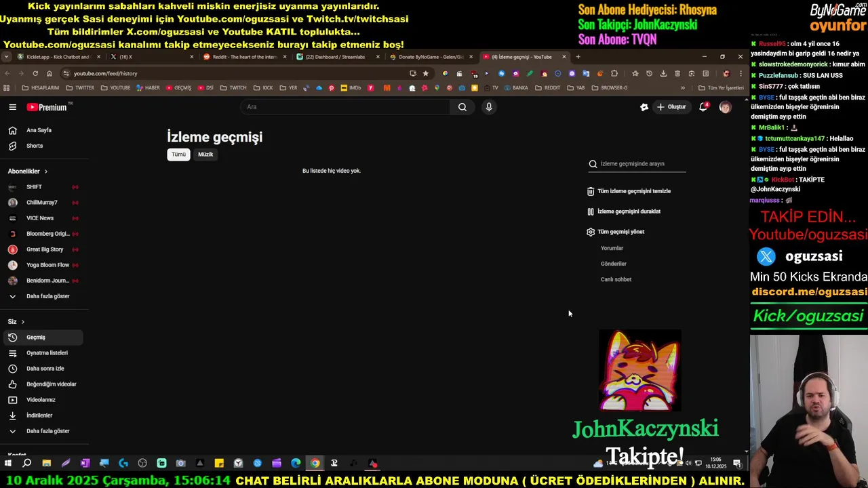Select the Müzik filter chip

(205, 155)
